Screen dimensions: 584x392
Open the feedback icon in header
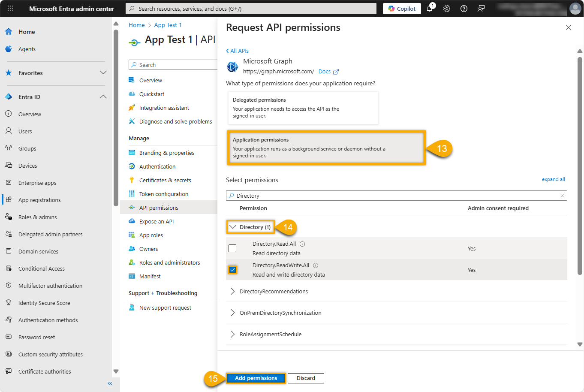click(x=481, y=9)
